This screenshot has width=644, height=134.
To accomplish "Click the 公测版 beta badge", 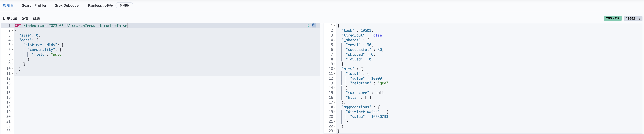I will pyautogui.click(x=124, y=5).
